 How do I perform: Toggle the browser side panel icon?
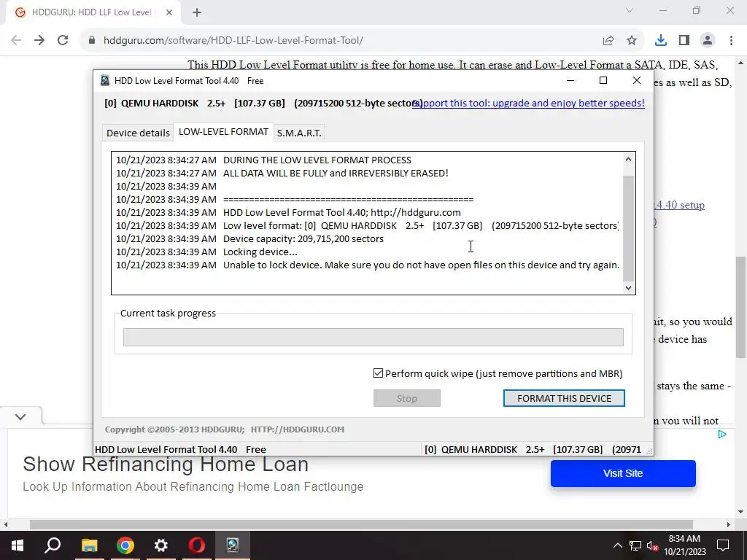(x=684, y=41)
